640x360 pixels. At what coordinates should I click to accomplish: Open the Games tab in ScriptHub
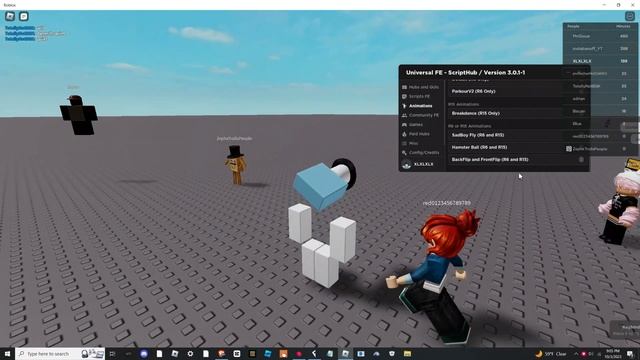point(416,124)
